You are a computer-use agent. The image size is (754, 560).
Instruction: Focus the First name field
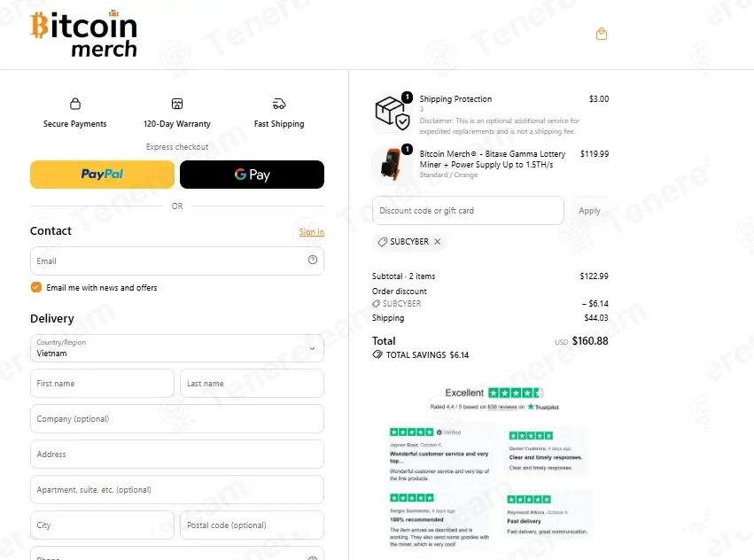pos(102,384)
